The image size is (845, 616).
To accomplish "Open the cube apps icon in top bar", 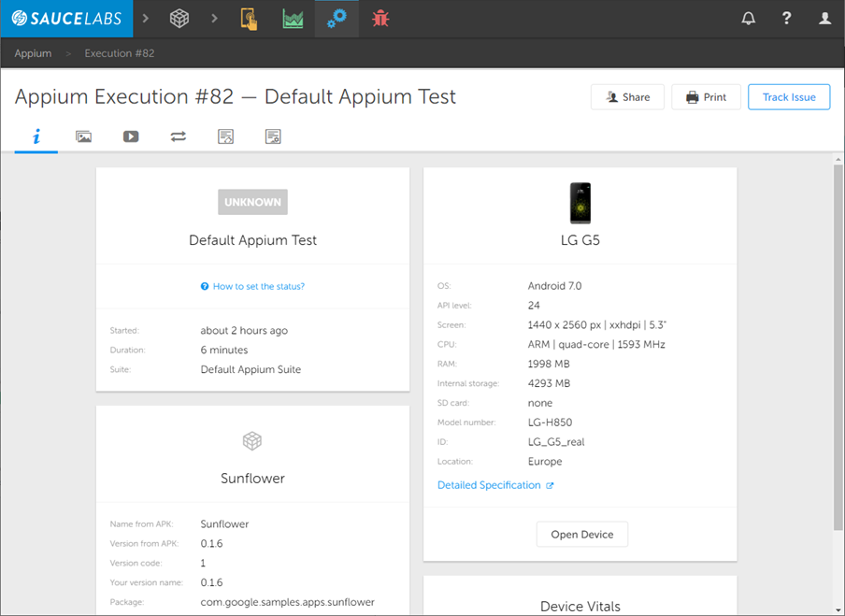I will tap(179, 19).
